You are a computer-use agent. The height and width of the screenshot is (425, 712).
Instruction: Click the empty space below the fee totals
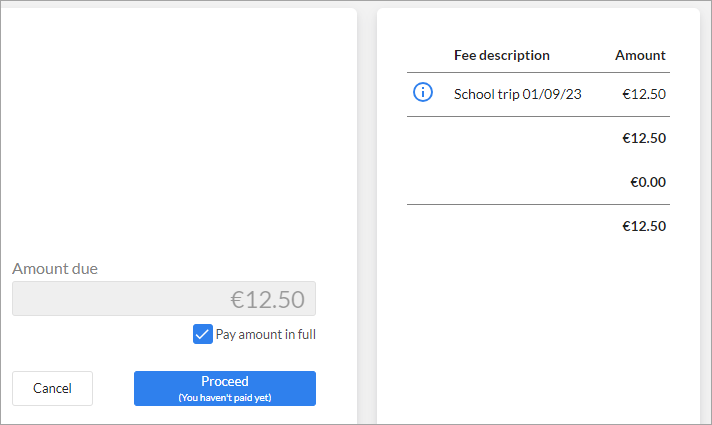pos(539,327)
